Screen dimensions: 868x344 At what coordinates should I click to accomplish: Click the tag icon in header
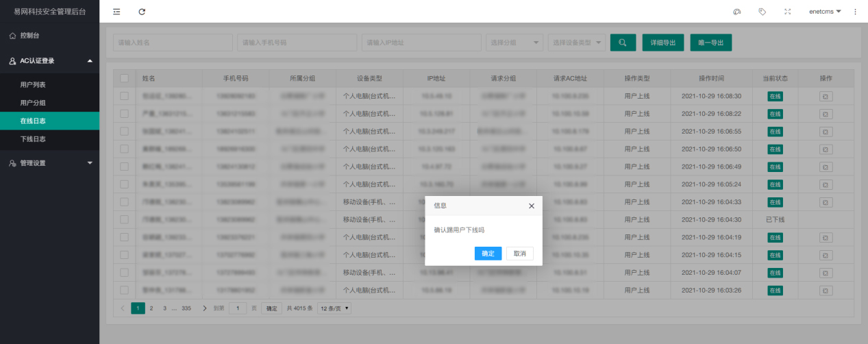pyautogui.click(x=762, y=12)
